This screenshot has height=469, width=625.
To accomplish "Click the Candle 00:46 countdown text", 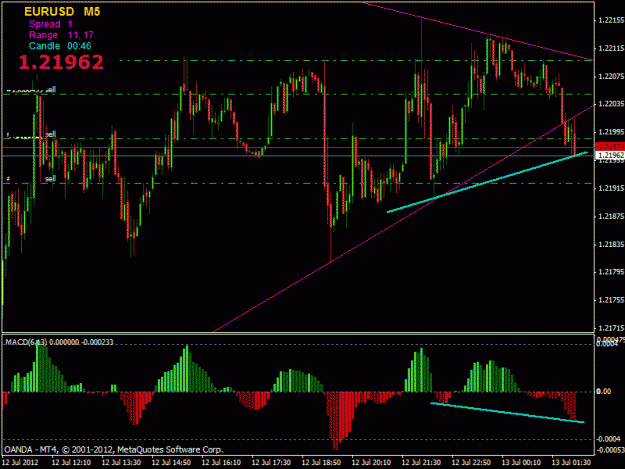I will [x=60, y=46].
